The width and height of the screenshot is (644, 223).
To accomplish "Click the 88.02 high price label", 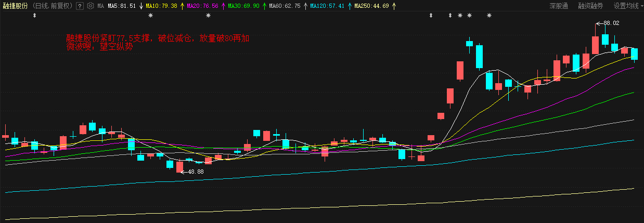I will 611,23.
